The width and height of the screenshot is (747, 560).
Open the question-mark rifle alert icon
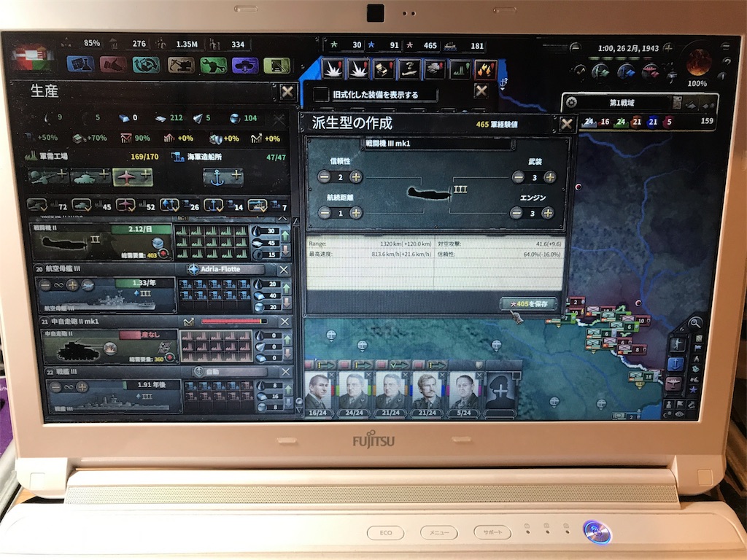409,69
